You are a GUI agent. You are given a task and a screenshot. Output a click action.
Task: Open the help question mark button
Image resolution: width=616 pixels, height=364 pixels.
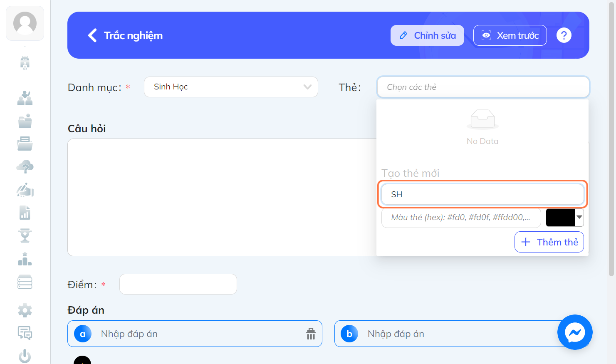pyautogui.click(x=564, y=35)
